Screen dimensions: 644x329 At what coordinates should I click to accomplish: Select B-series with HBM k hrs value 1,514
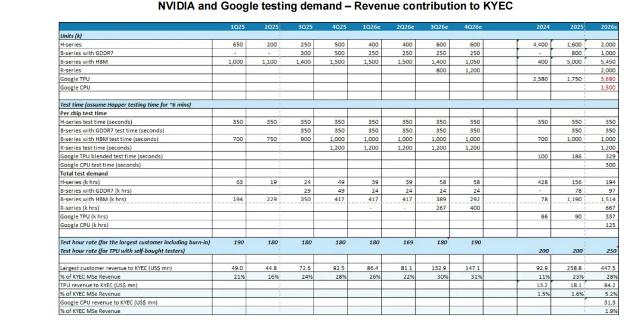coord(608,199)
